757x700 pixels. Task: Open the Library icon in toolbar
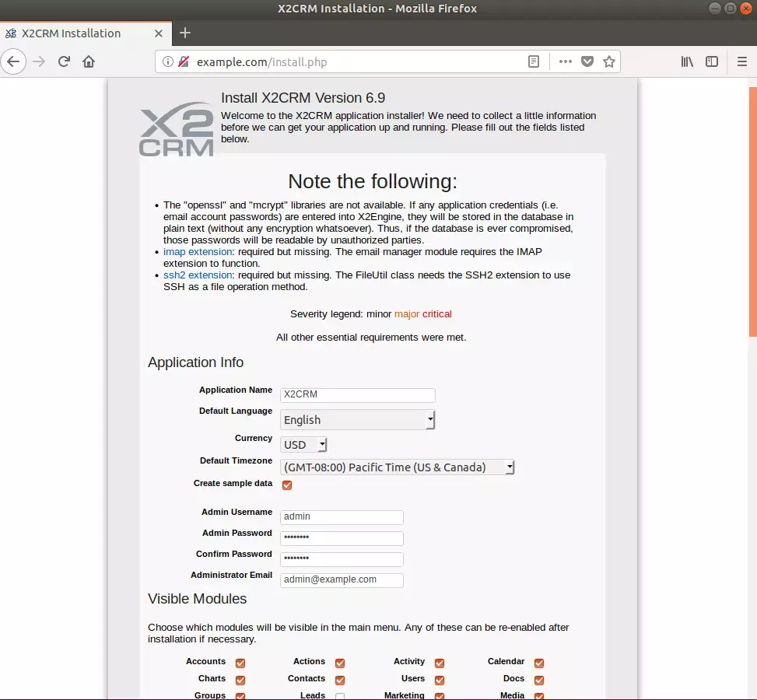687,61
